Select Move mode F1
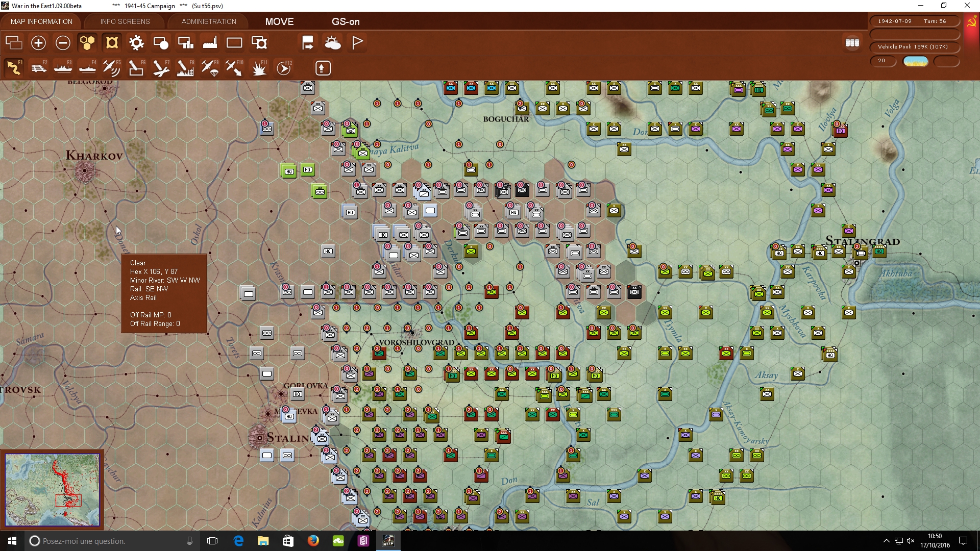Screen dimensions: 980x551 [x=14, y=68]
